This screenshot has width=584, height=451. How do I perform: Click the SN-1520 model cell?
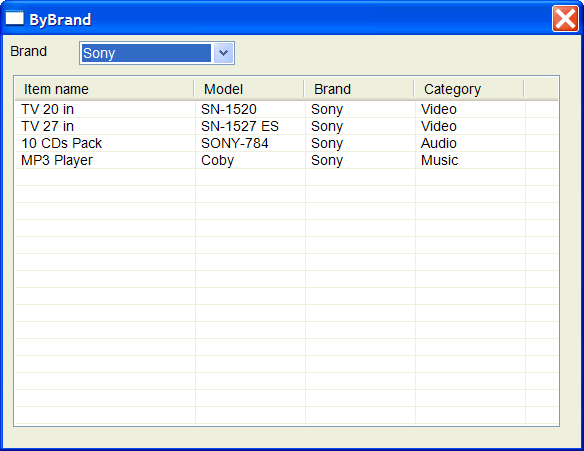tap(229, 109)
